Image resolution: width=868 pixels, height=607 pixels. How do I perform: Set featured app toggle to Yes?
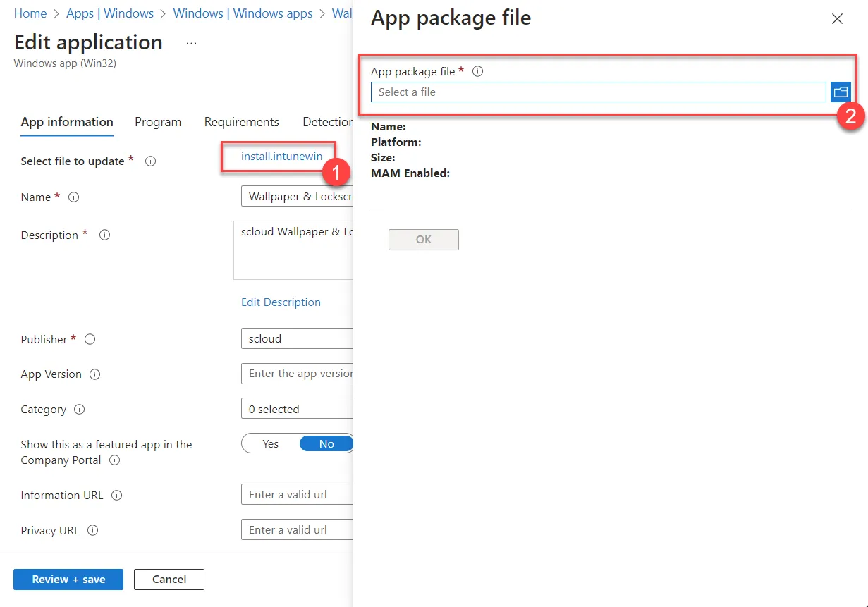[271, 443]
